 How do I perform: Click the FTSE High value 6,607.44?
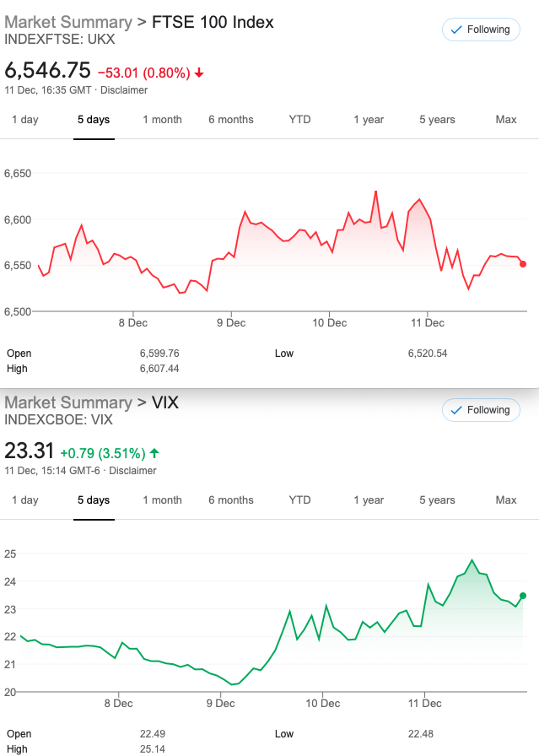[159, 369]
